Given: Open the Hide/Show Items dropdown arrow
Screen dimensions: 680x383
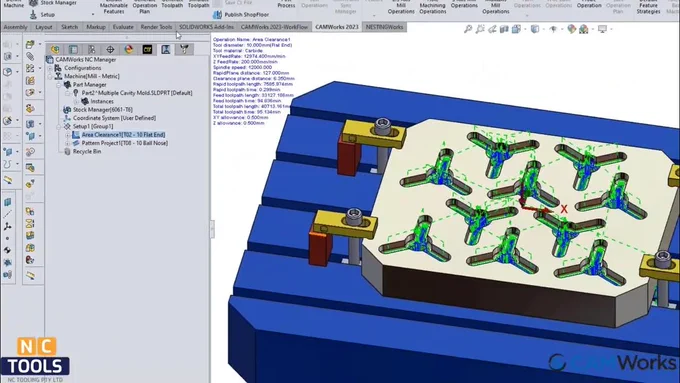Looking at the screenshot, I should (562, 29).
